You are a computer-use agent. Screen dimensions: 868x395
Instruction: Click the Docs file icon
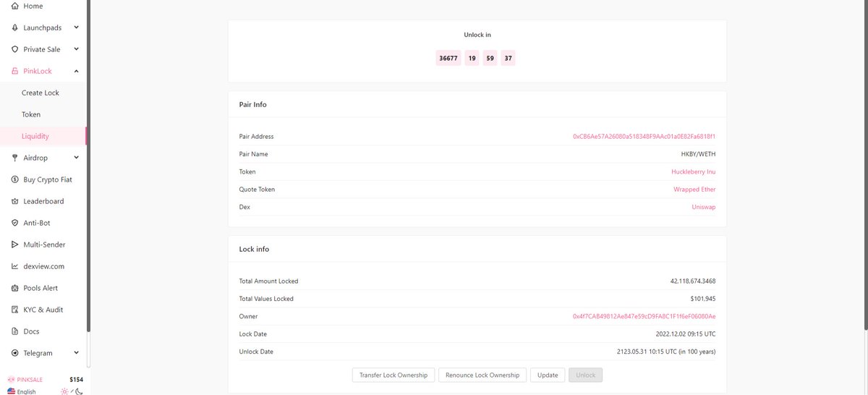click(x=15, y=331)
